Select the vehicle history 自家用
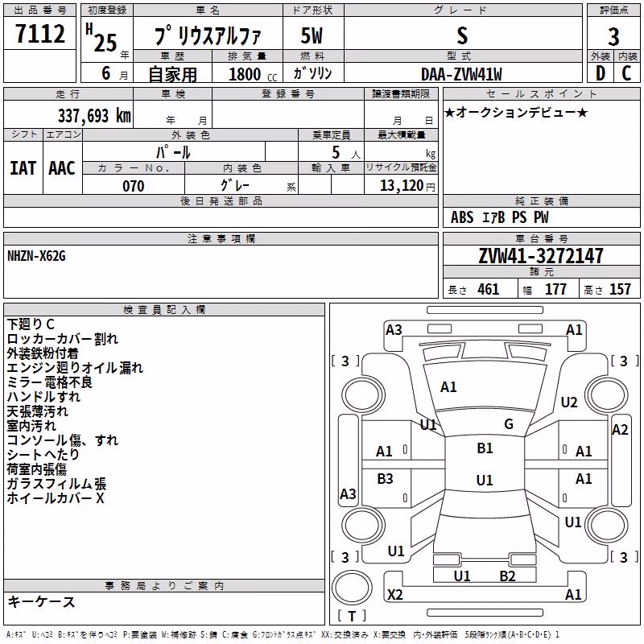 point(172,74)
